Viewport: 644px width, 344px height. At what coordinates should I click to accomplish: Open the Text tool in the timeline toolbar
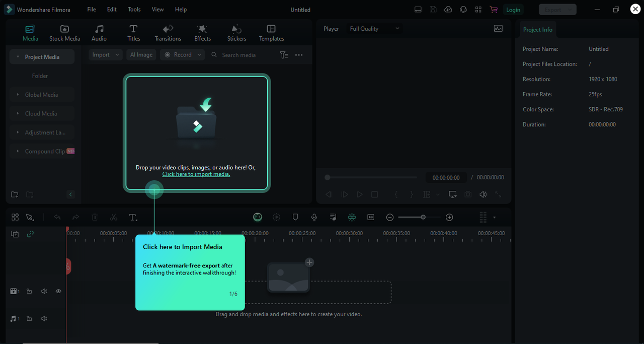coord(133,217)
